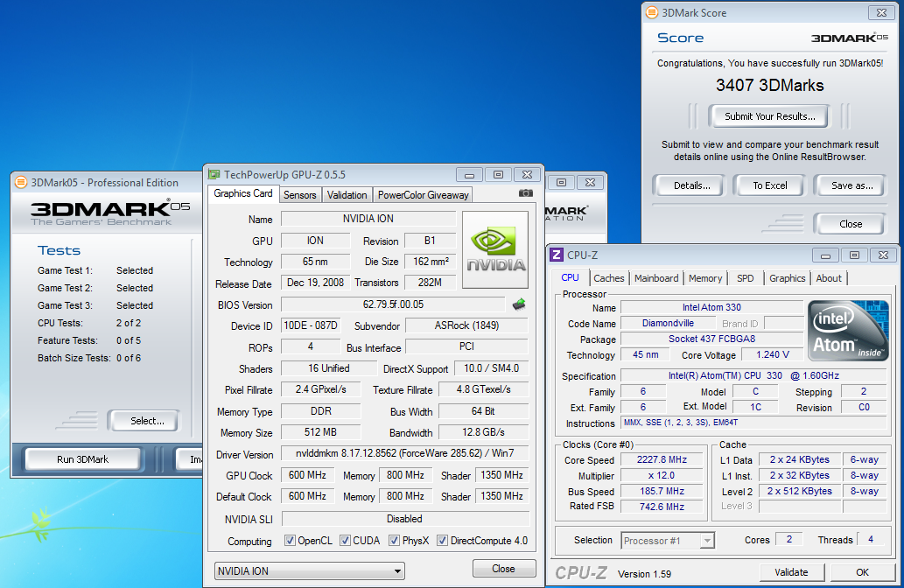Viewport: 904px width, 588px height.
Task: Select the Graphics Card tab
Action: tap(243, 193)
